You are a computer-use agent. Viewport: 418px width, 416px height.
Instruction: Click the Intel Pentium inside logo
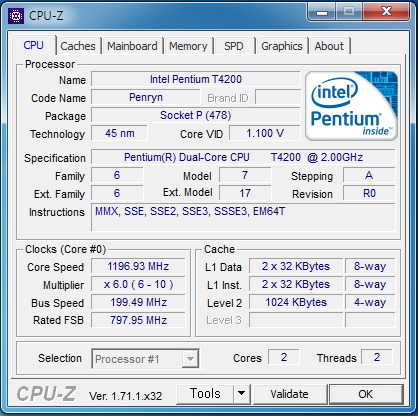(x=351, y=106)
